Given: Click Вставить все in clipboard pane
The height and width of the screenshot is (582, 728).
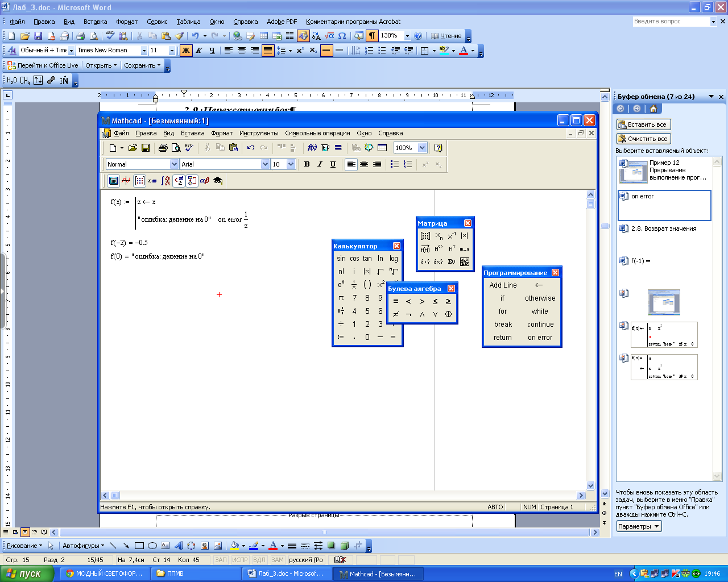Looking at the screenshot, I should pyautogui.click(x=644, y=124).
